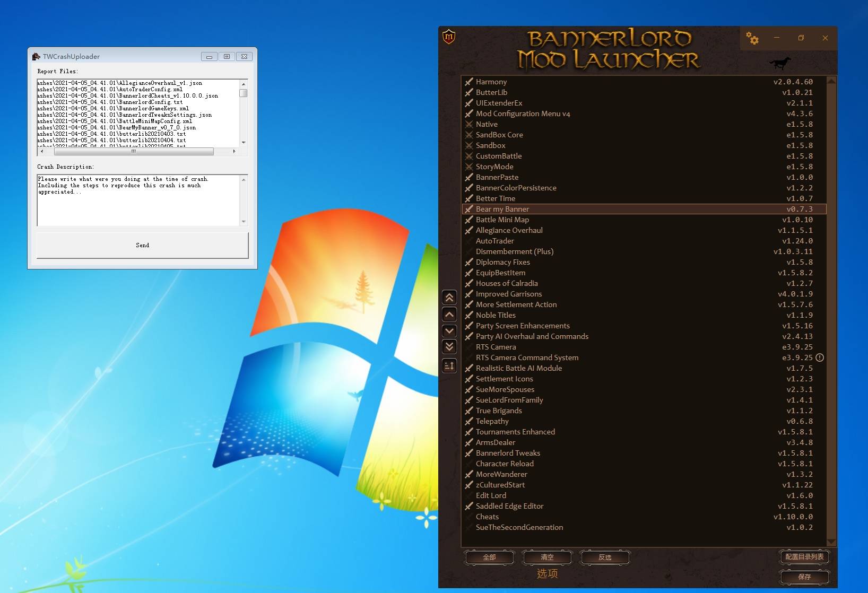Select the Party AI Overhaul and Commands row
Image resolution: width=868 pixels, height=593 pixels.
[x=644, y=336]
